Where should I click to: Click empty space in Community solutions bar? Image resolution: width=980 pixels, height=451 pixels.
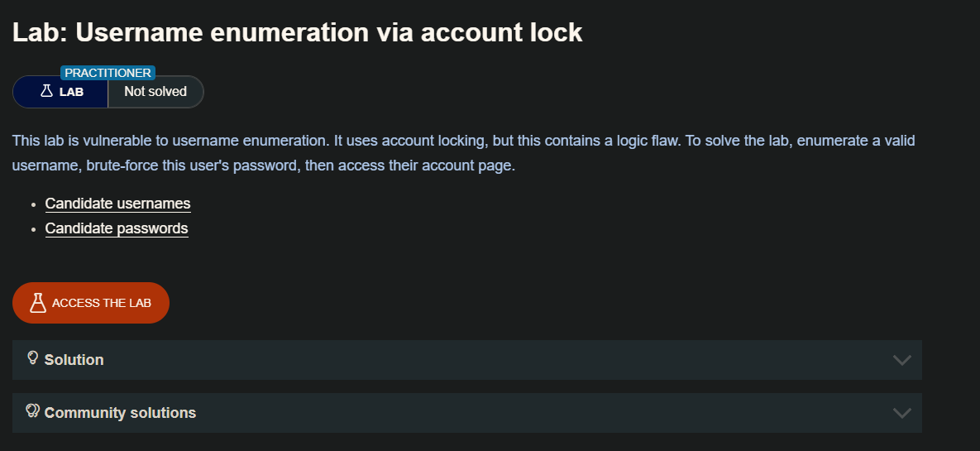tap(538, 413)
